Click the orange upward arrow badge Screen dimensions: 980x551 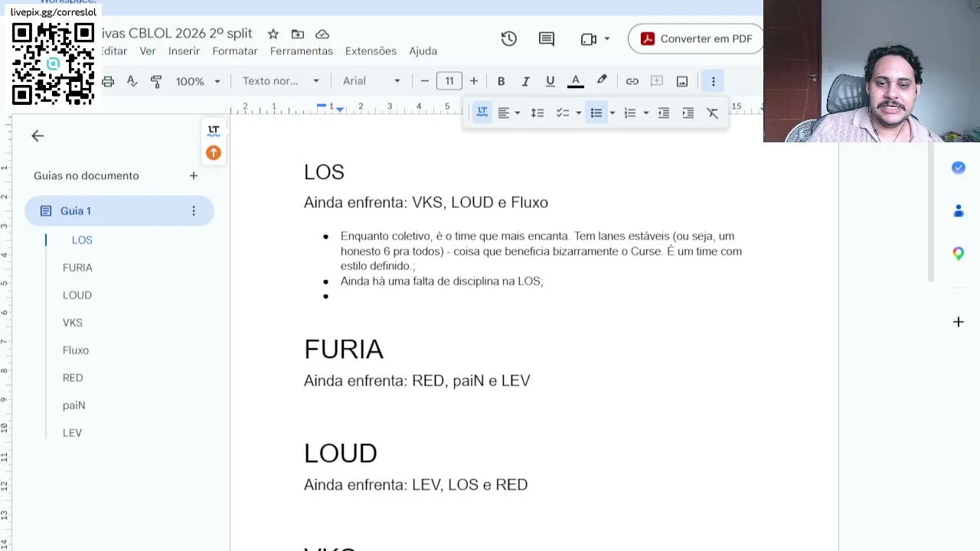[214, 153]
